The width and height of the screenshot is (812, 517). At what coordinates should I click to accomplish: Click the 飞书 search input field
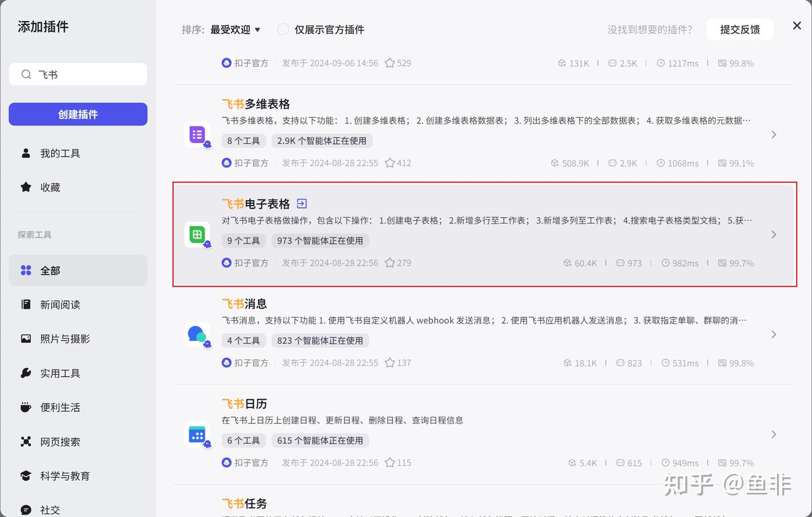tap(78, 74)
